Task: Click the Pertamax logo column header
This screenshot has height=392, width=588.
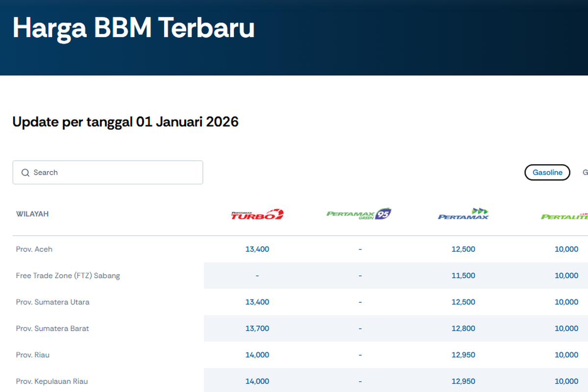Action: point(464,214)
